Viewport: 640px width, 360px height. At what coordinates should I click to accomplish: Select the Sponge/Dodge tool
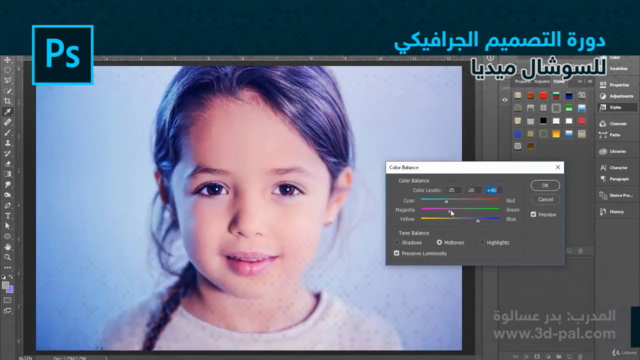pos(7,195)
